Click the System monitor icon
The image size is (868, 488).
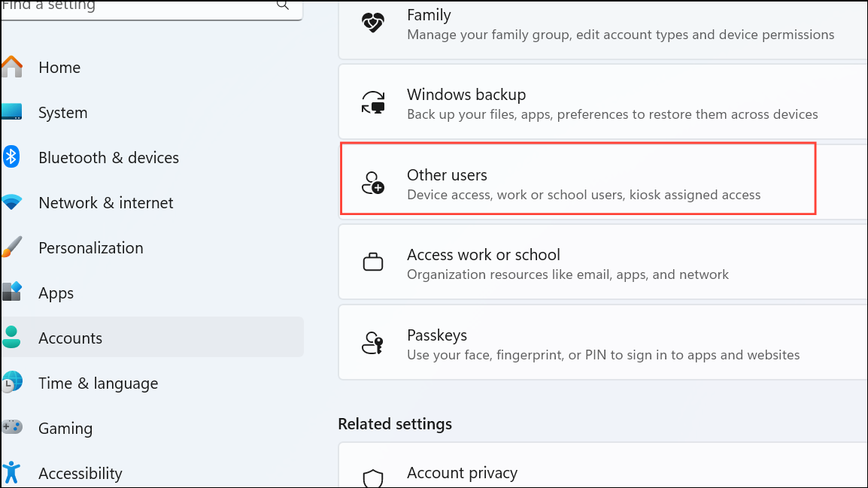(11, 112)
